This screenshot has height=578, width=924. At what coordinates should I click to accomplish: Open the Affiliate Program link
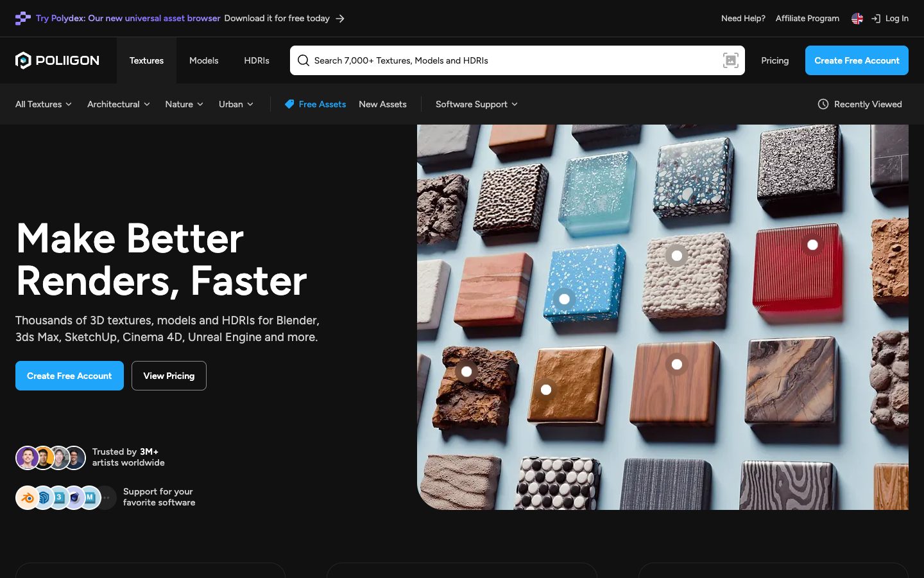(807, 19)
